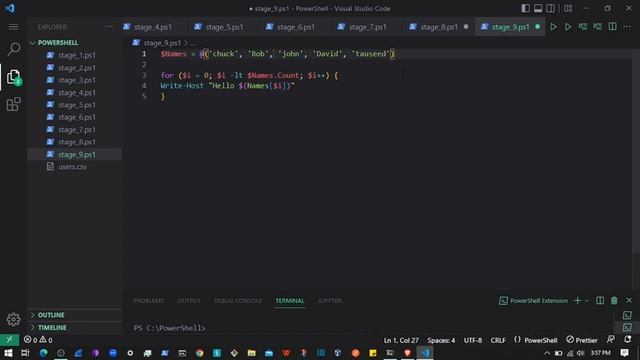
Task: Select the TERMINAL panel tab
Action: [x=289, y=301]
